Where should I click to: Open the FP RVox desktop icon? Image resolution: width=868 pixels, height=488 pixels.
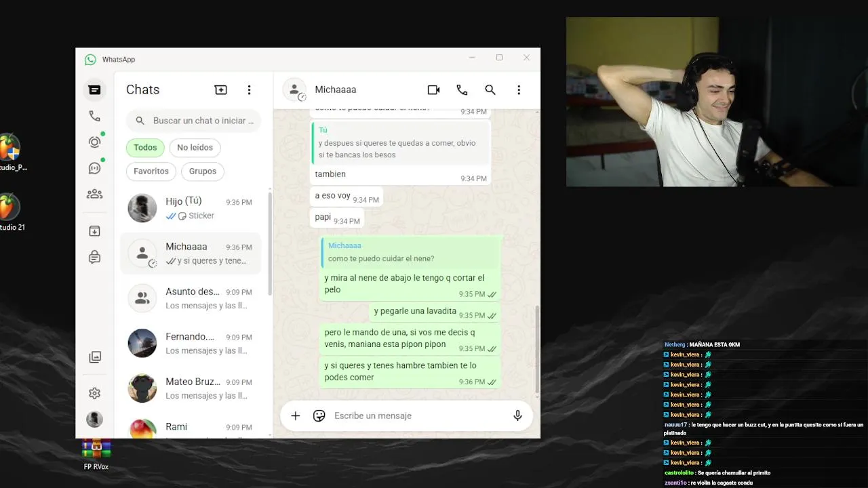coord(96,454)
